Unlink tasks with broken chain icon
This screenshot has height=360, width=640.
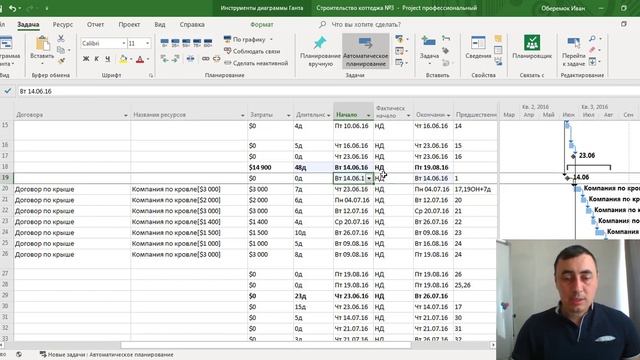click(x=216, y=59)
